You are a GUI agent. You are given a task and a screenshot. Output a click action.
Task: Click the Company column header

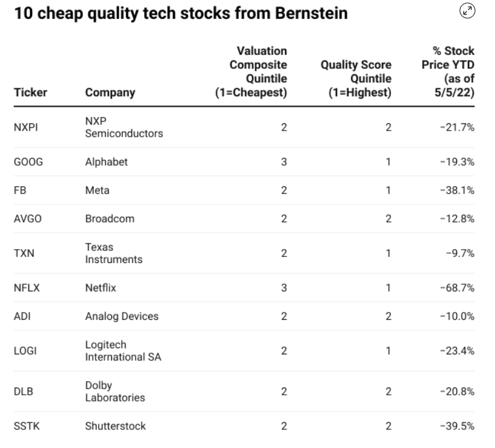110,93
